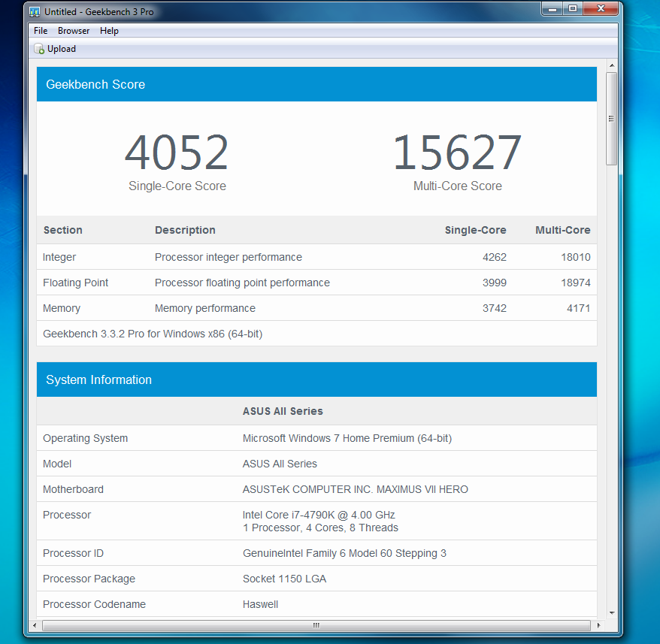Click the 'Untitled - Geekbench 3 Pro' window title
Image resolution: width=660 pixels, height=644 pixels.
[x=99, y=12]
